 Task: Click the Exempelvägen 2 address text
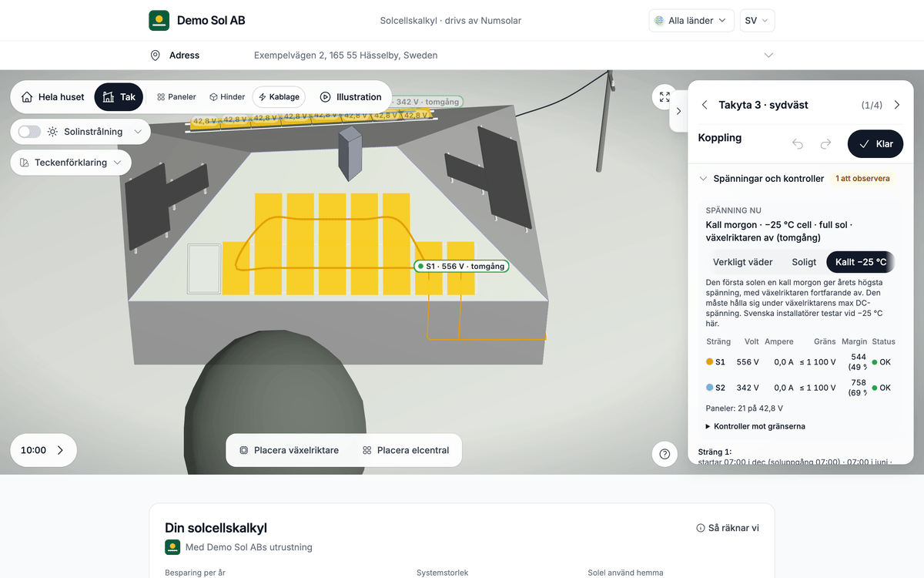click(346, 55)
